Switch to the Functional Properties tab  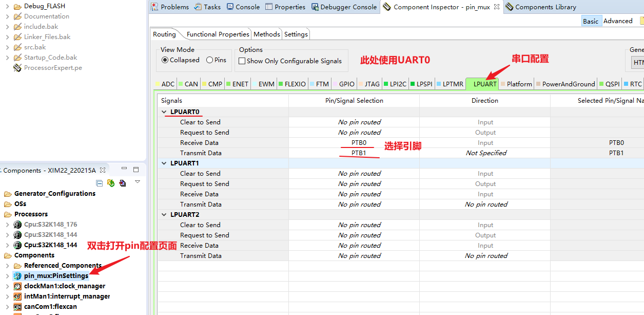(218, 34)
